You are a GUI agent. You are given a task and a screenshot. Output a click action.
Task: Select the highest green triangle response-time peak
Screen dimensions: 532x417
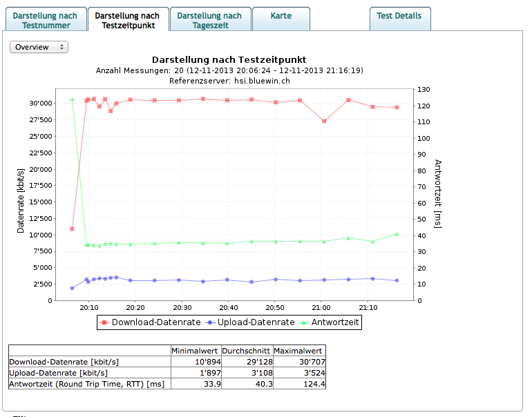tap(72, 99)
